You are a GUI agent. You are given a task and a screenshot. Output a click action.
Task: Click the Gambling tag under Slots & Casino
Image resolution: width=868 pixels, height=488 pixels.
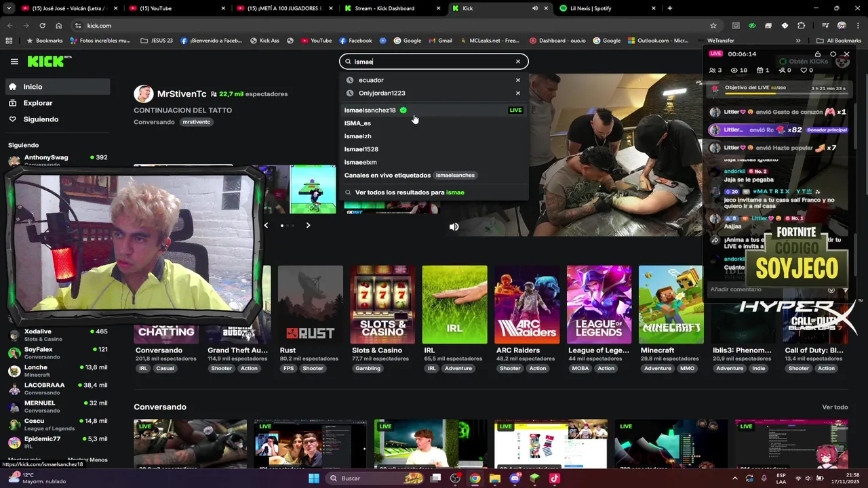(x=368, y=368)
